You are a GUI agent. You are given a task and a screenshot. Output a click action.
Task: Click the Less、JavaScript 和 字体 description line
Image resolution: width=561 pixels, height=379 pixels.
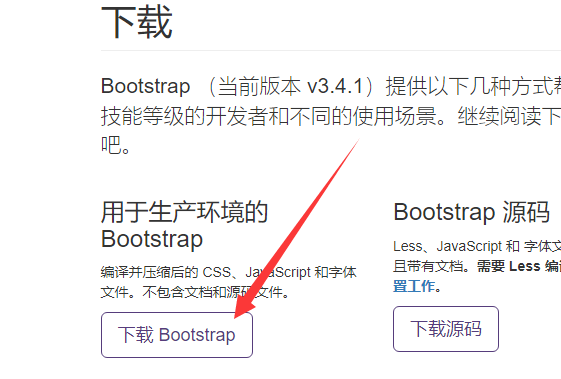pos(477,246)
